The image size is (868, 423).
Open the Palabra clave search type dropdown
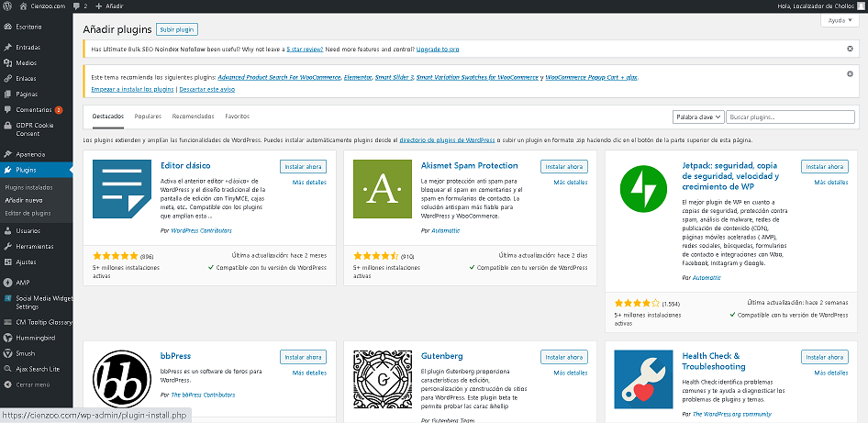point(698,117)
